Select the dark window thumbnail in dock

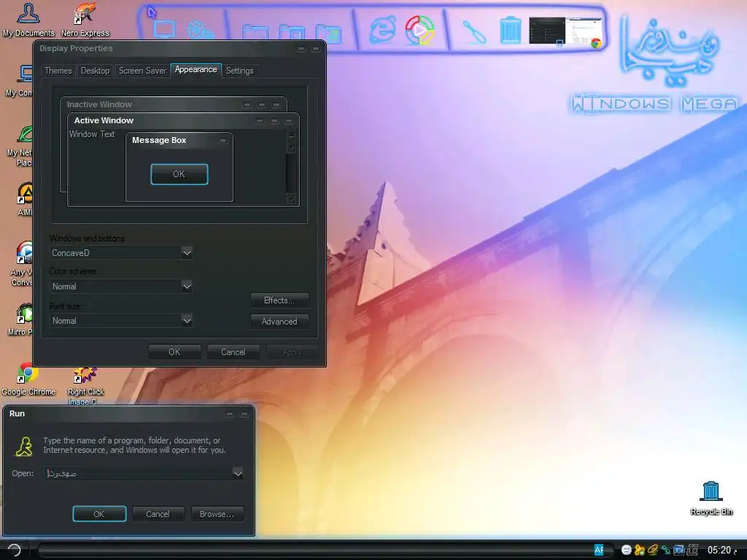tap(547, 31)
